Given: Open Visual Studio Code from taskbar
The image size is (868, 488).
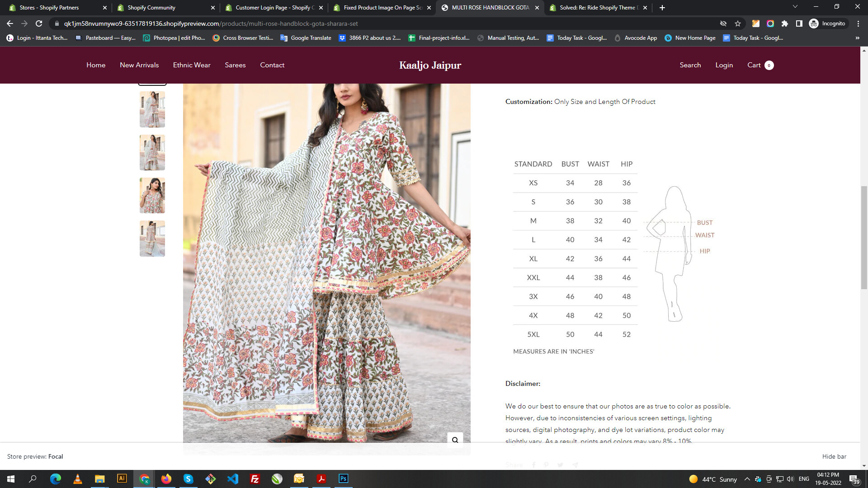Looking at the screenshot, I should pos(233,479).
